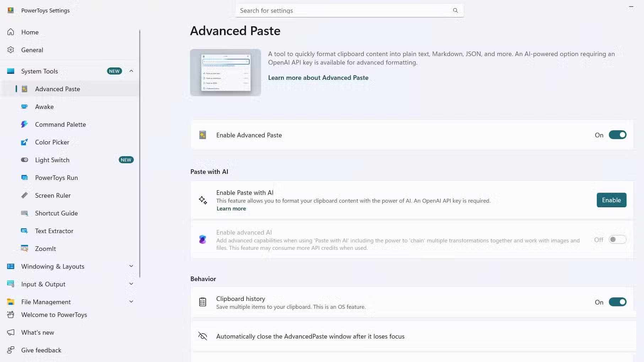This screenshot has width=644, height=362.
Task: Click the Welcome to PowerToys icon
Action: 11,314
